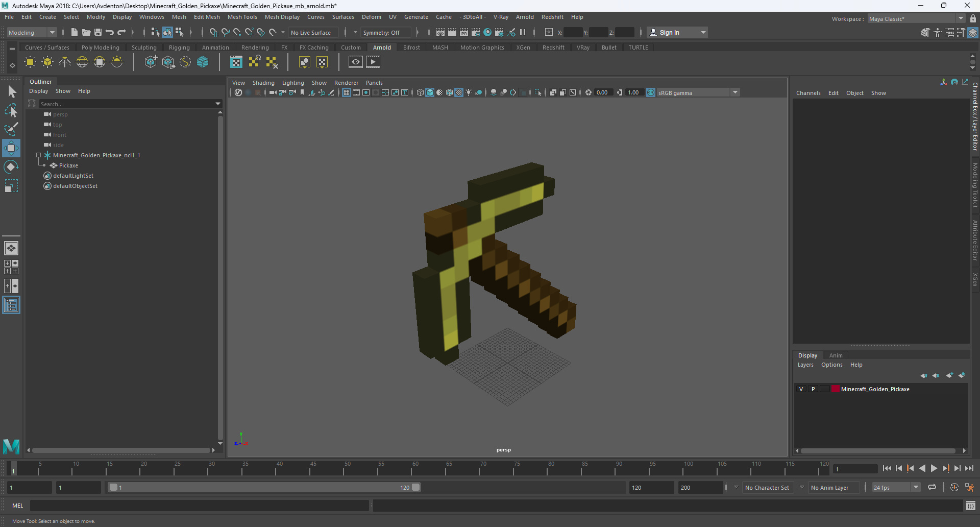Select defaultLightSet in Outliner
The width and height of the screenshot is (980, 527).
pos(73,176)
